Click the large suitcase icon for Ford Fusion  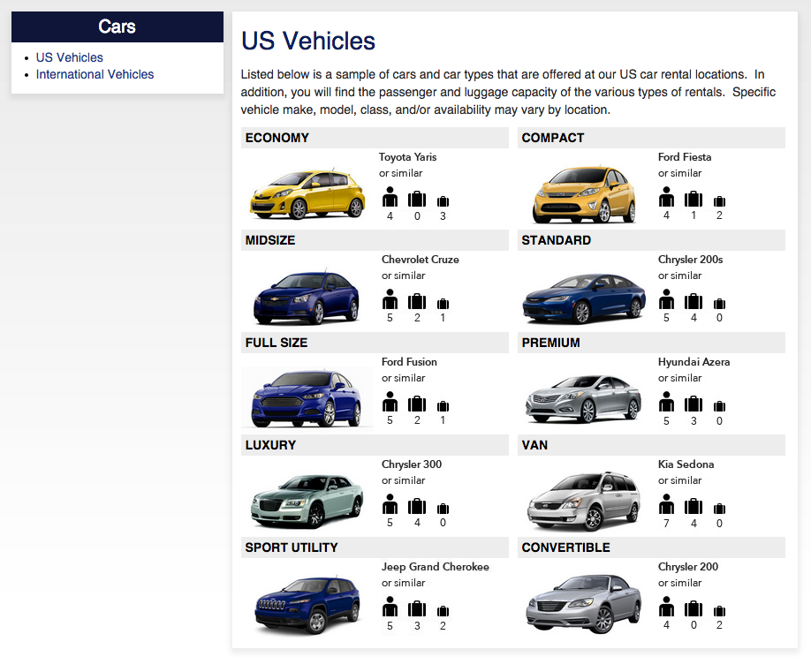[x=417, y=404]
